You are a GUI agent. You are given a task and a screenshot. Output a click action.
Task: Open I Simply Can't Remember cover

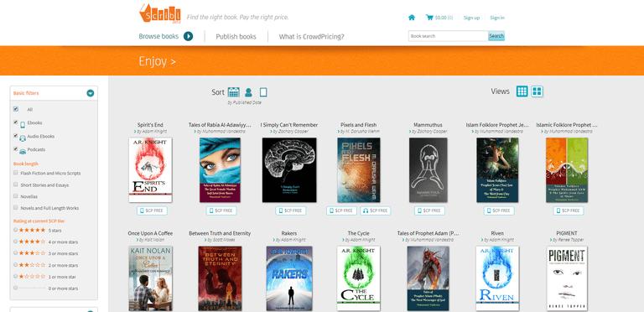coord(289,170)
